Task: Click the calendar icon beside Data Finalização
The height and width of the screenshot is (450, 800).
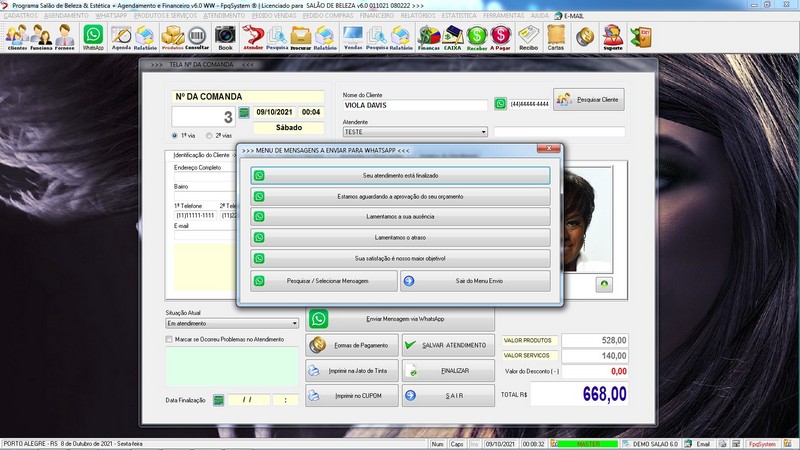Action: (x=218, y=400)
